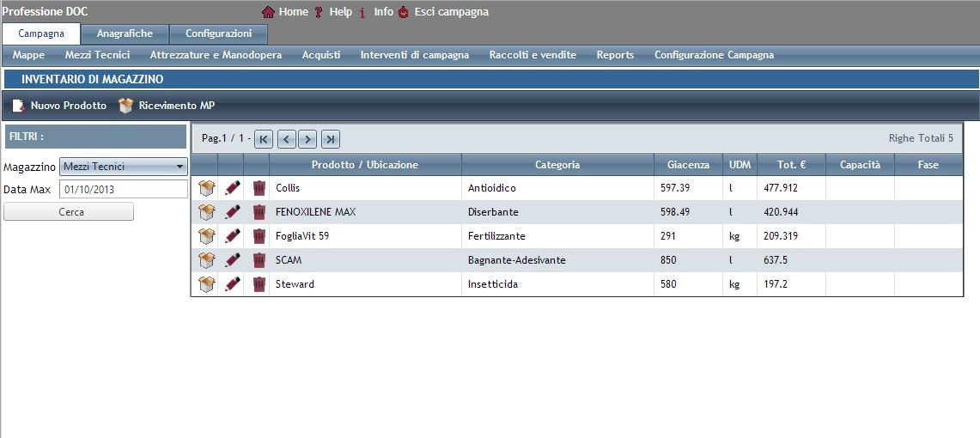Screen dimensions: 980x438
Task: Go to the next results page
Action: (x=308, y=138)
